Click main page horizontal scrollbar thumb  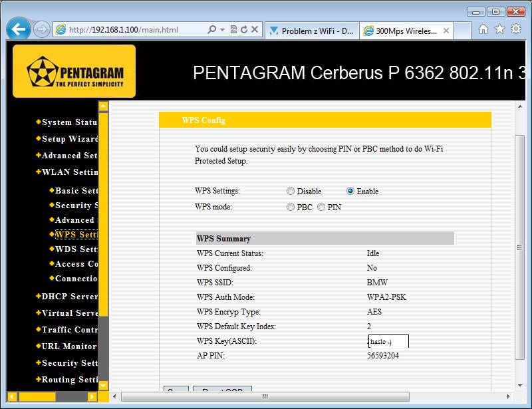(x=265, y=396)
